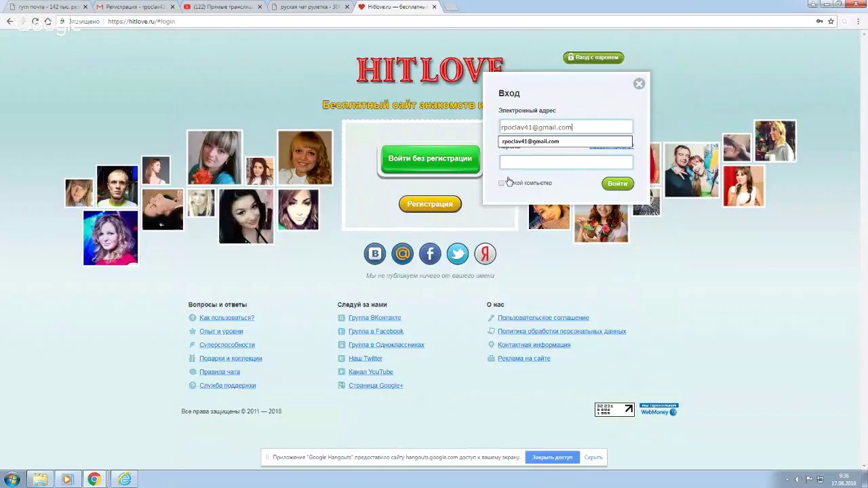Open Канал YouTube link

coord(371,372)
